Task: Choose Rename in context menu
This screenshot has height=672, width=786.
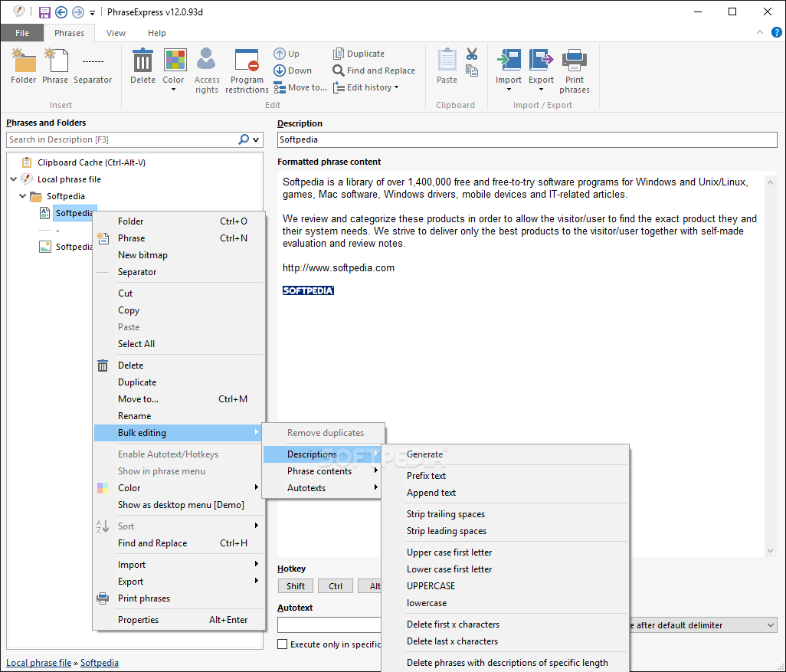Action: click(x=179, y=416)
